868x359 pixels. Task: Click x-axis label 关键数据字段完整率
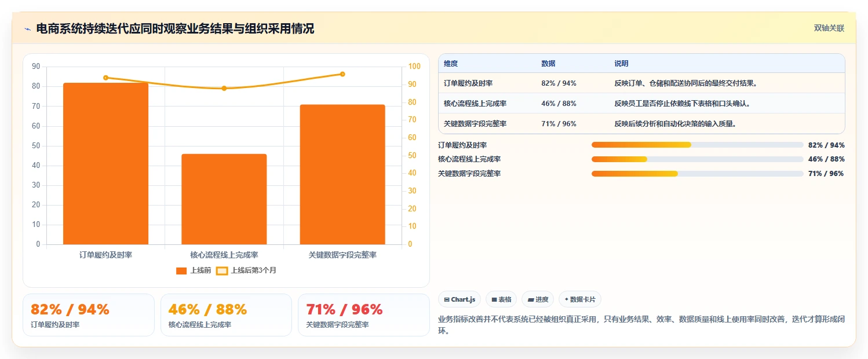342,255
